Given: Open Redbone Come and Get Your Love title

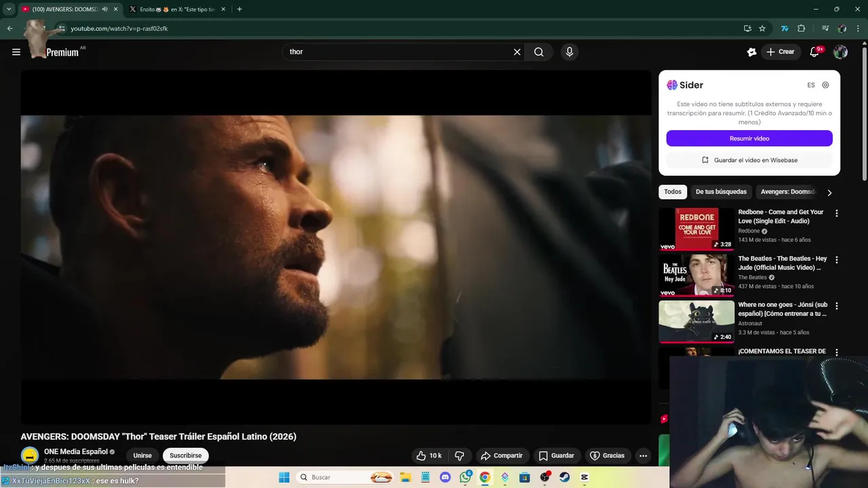Looking at the screenshot, I should [x=781, y=217].
